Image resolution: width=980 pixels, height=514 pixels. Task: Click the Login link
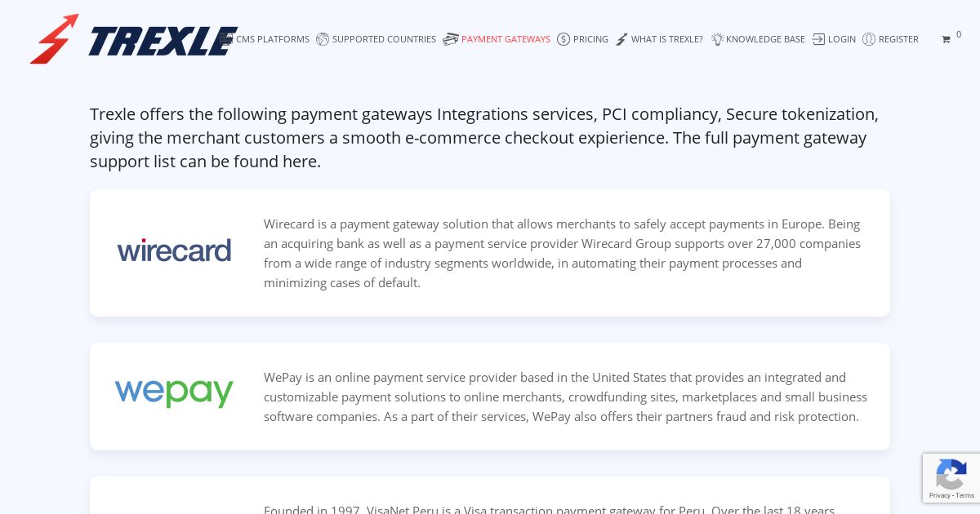(x=842, y=39)
